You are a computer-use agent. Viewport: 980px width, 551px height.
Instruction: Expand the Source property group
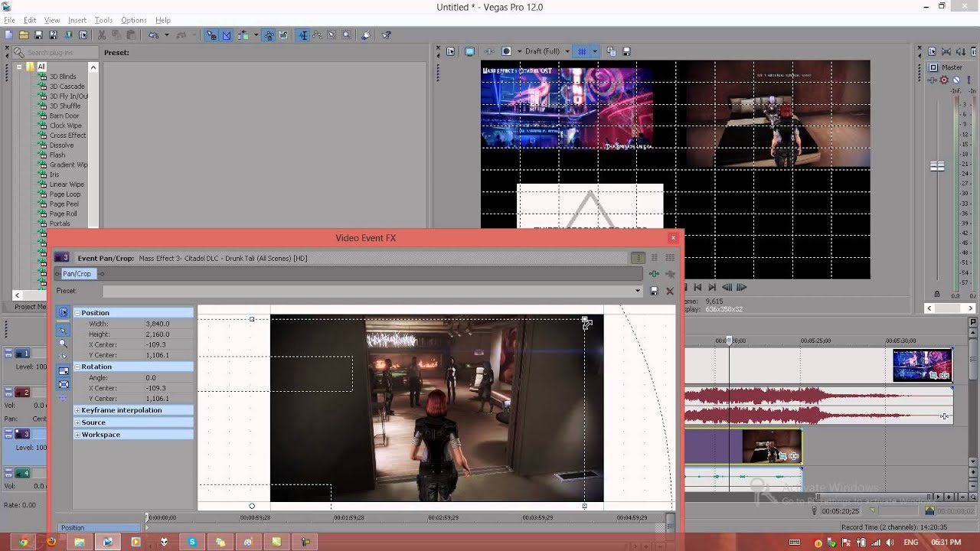pos(77,422)
